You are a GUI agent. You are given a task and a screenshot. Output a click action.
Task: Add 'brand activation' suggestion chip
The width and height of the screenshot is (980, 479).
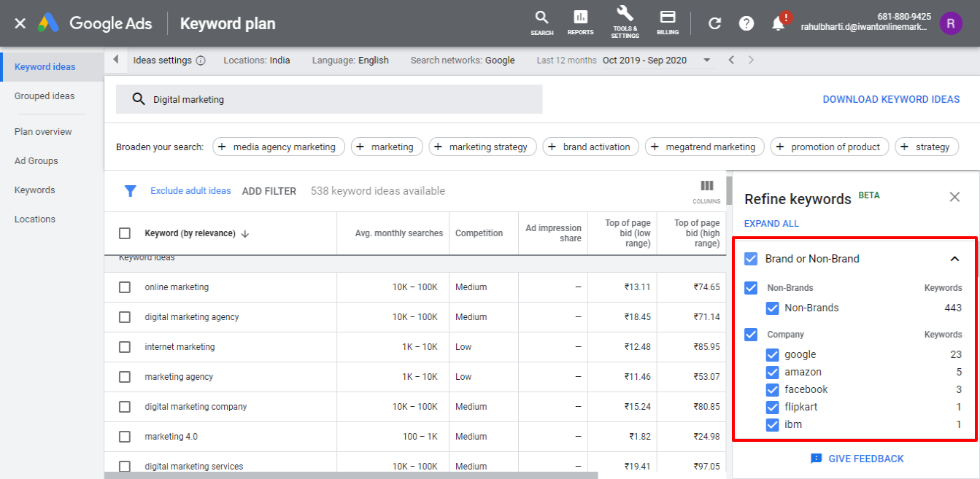(591, 147)
